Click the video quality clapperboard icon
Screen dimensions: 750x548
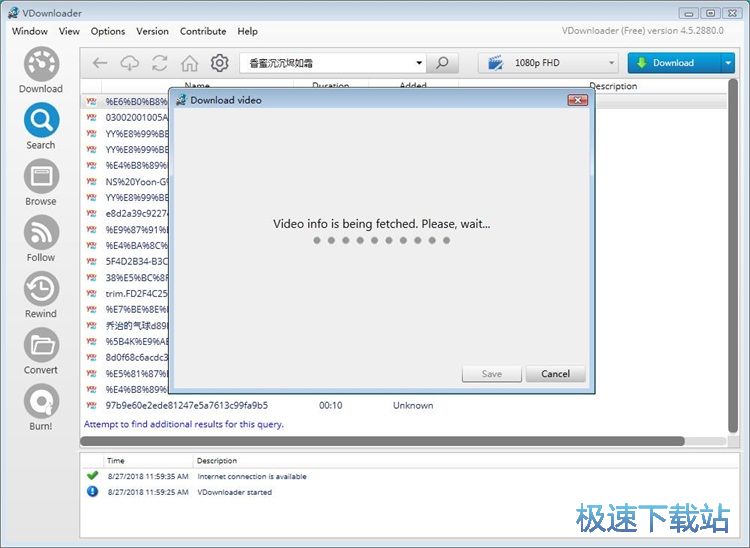click(x=496, y=63)
